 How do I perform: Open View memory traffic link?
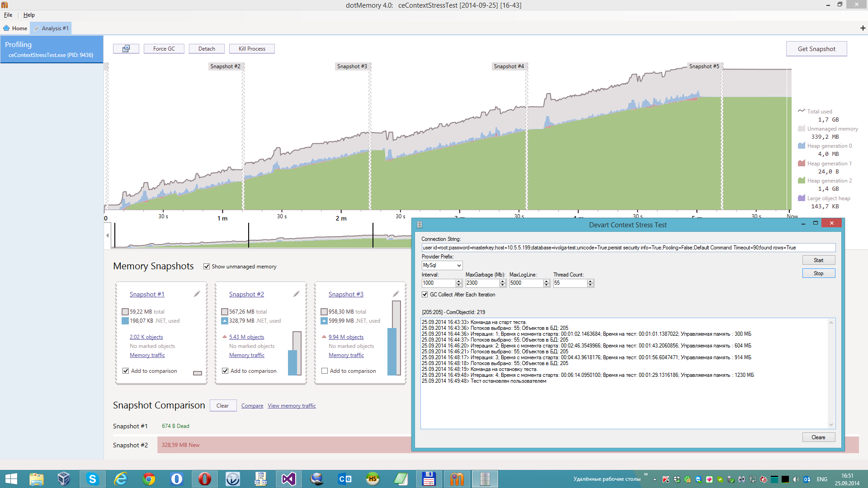coord(292,406)
